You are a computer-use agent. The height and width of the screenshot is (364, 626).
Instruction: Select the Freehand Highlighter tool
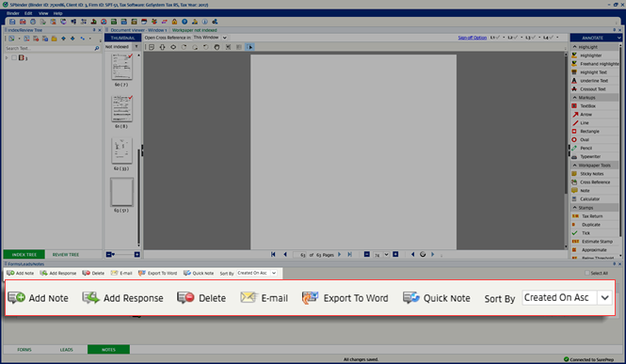click(x=595, y=64)
